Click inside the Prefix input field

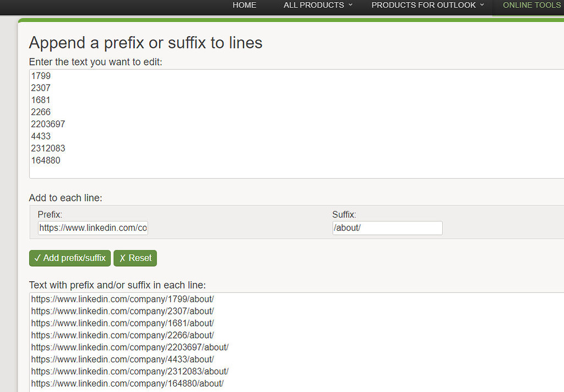click(93, 227)
